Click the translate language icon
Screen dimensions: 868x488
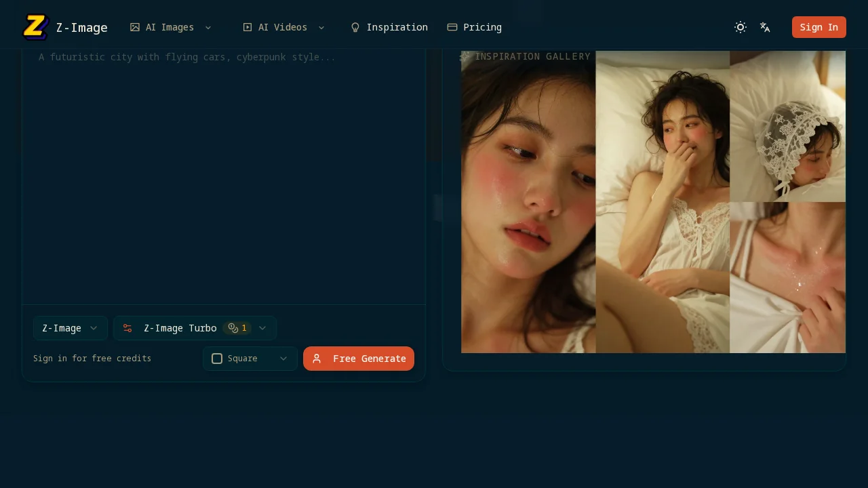[x=765, y=27]
